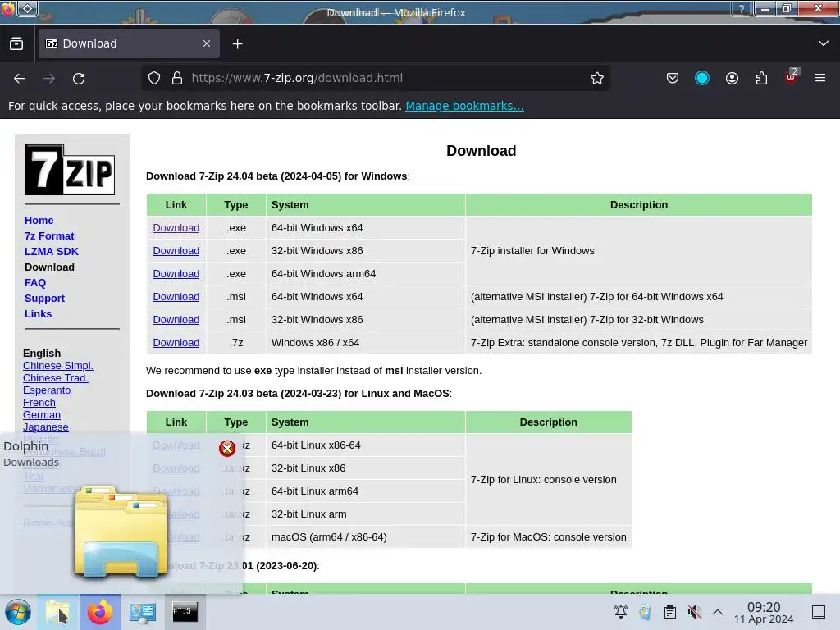Open the notifications bell tray icon
Image resolution: width=840 pixels, height=630 pixels.
pyautogui.click(x=621, y=612)
